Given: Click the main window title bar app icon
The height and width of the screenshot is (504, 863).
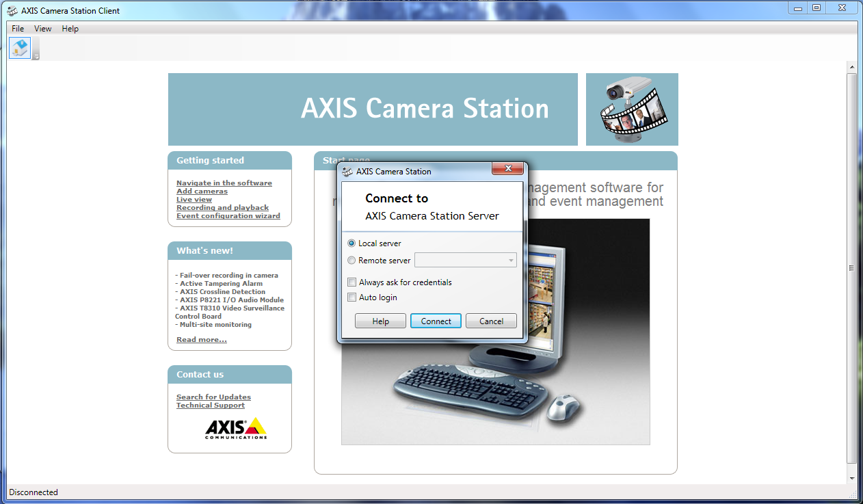Looking at the screenshot, I should [x=12, y=10].
